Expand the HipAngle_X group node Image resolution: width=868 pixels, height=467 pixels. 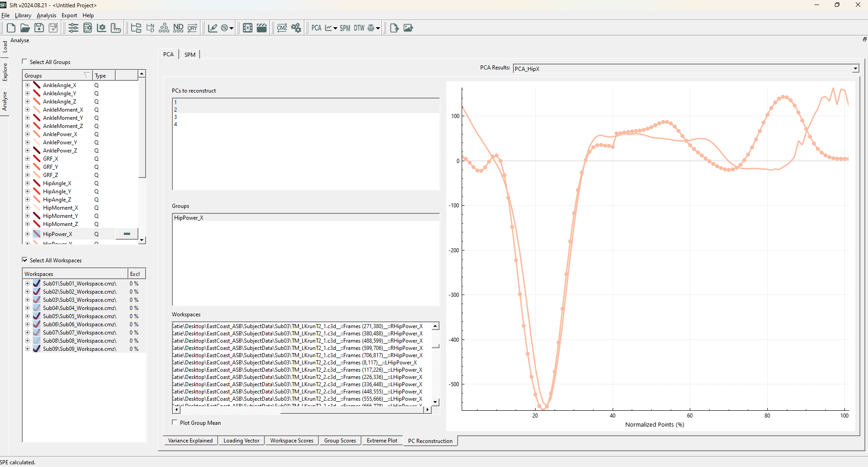tap(27, 183)
